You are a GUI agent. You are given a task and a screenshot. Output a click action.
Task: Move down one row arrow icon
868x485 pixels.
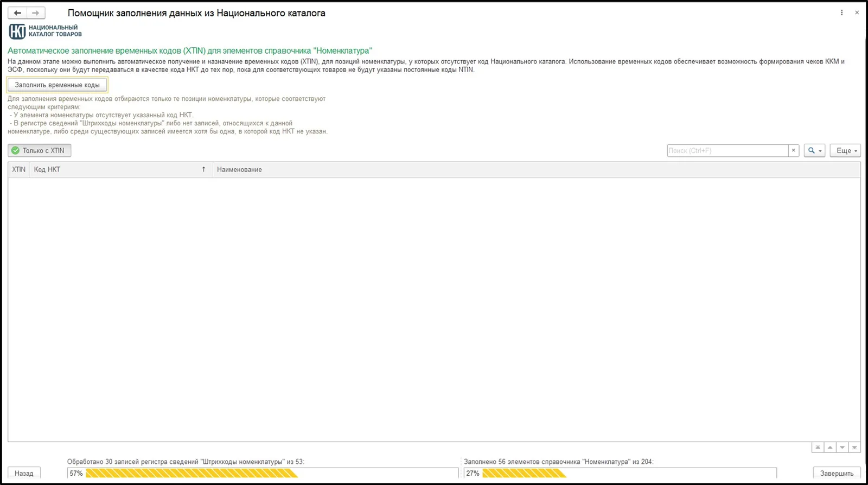coord(842,448)
